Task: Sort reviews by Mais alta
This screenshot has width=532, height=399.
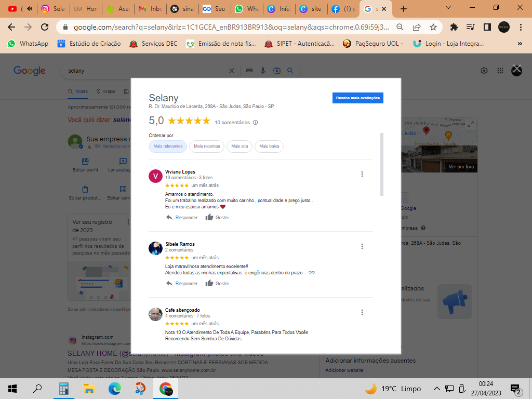Action: [240, 146]
